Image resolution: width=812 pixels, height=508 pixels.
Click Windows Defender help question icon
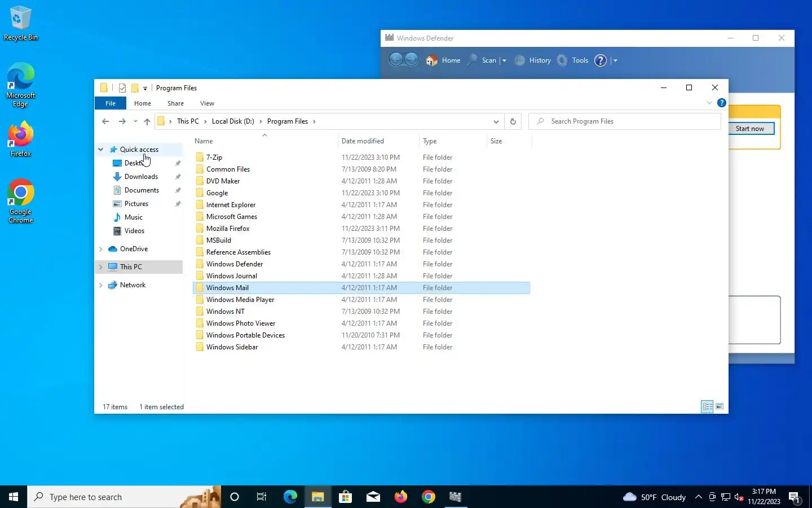[601, 60]
